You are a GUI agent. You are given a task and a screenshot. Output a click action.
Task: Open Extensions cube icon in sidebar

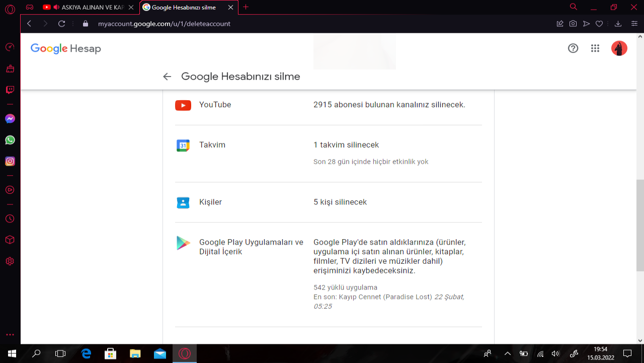(x=10, y=240)
